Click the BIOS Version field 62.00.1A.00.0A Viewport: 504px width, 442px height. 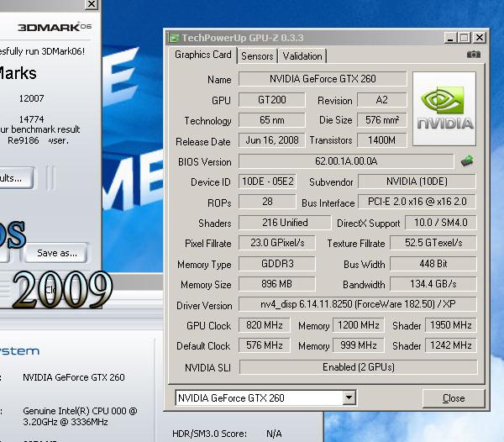346,161
